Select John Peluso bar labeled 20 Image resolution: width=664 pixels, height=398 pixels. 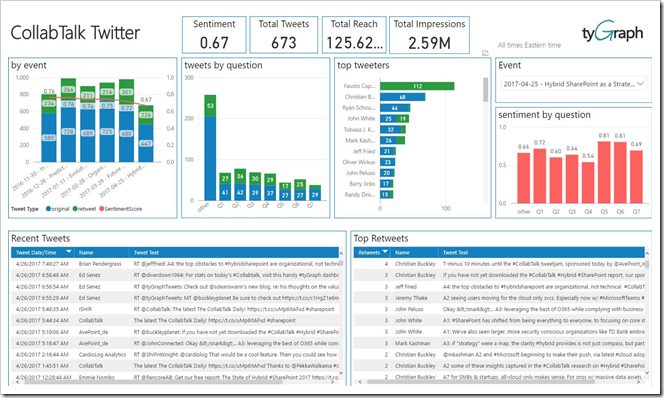387,173
